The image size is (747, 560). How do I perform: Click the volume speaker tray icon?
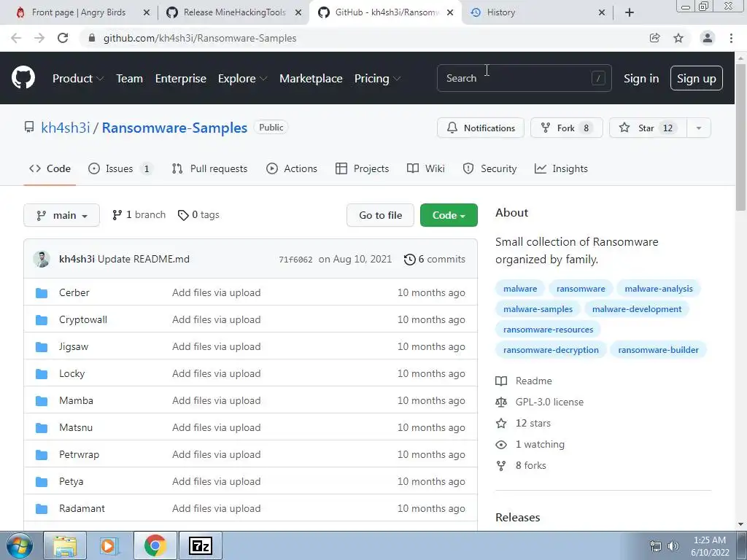[673, 546]
